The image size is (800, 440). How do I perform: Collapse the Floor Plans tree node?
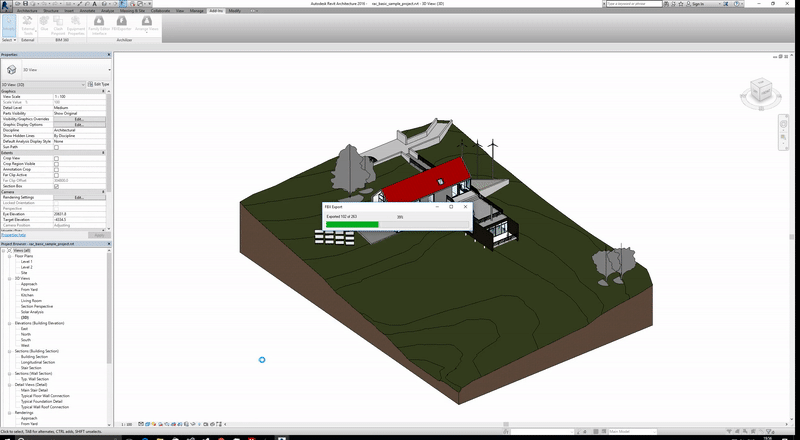point(9,256)
